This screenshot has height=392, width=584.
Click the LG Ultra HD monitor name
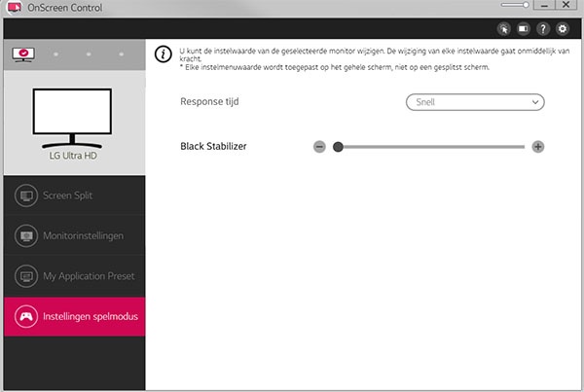pos(73,156)
